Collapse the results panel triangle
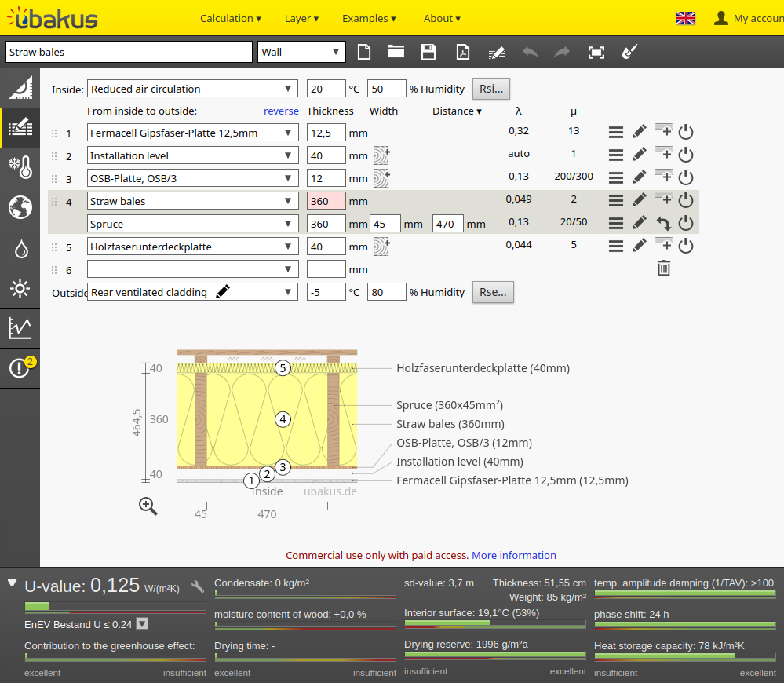The height and width of the screenshot is (683, 784). pyautogui.click(x=13, y=583)
